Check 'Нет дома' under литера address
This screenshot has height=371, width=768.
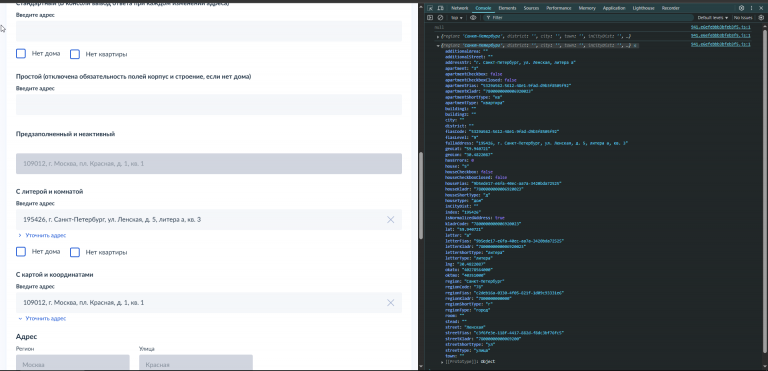point(21,251)
